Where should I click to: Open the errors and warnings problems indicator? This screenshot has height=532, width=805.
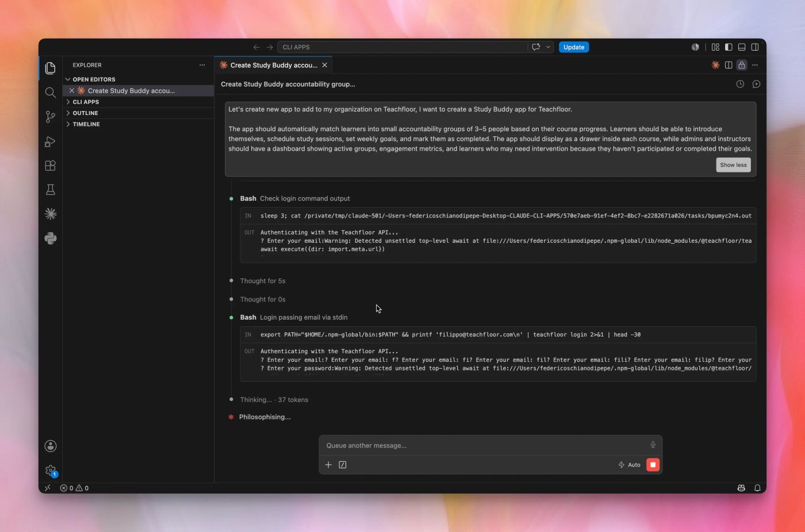click(x=74, y=488)
